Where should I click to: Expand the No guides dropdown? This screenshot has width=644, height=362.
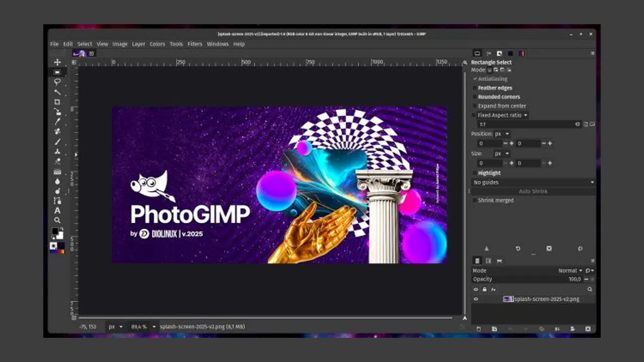533,182
